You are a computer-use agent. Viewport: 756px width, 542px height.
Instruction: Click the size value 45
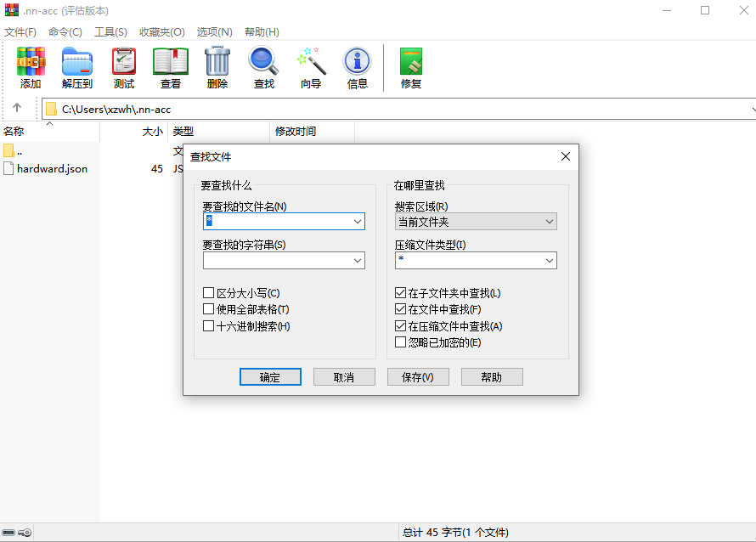[157, 169]
